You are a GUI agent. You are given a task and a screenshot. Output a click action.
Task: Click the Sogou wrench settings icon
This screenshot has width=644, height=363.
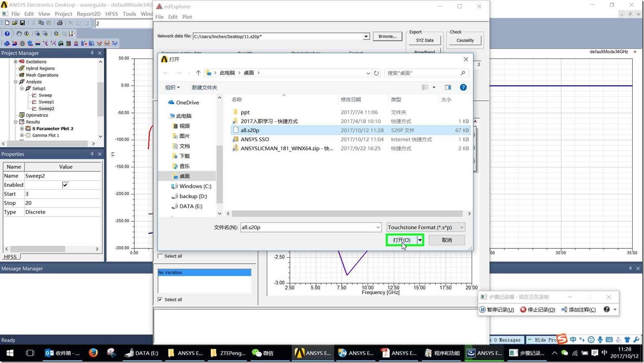pyautogui.click(x=636, y=340)
